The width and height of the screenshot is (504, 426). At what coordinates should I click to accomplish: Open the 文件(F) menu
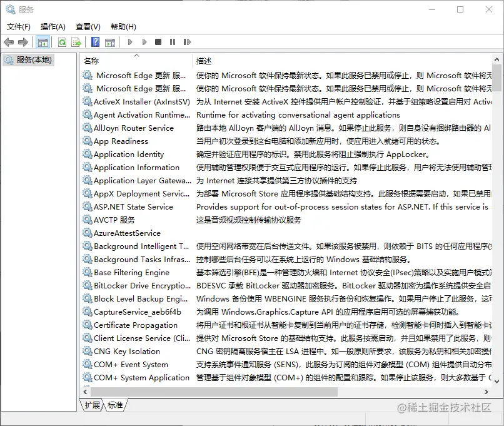click(x=19, y=27)
